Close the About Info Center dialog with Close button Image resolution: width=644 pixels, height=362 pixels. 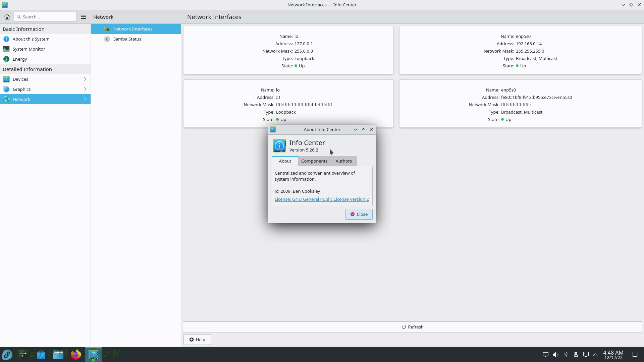click(359, 214)
